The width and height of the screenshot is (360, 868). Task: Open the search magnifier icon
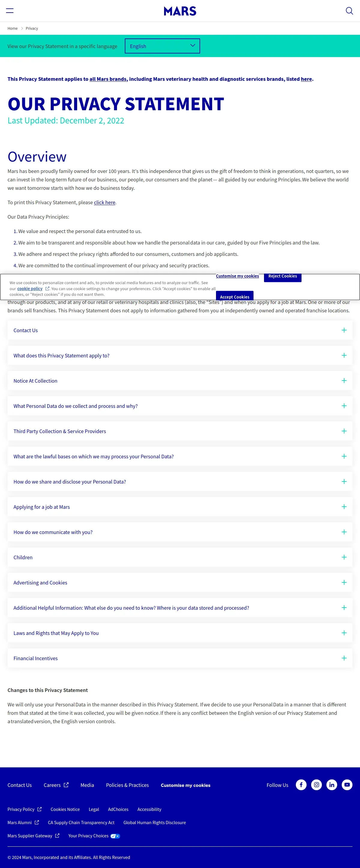click(x=349, y=11)
